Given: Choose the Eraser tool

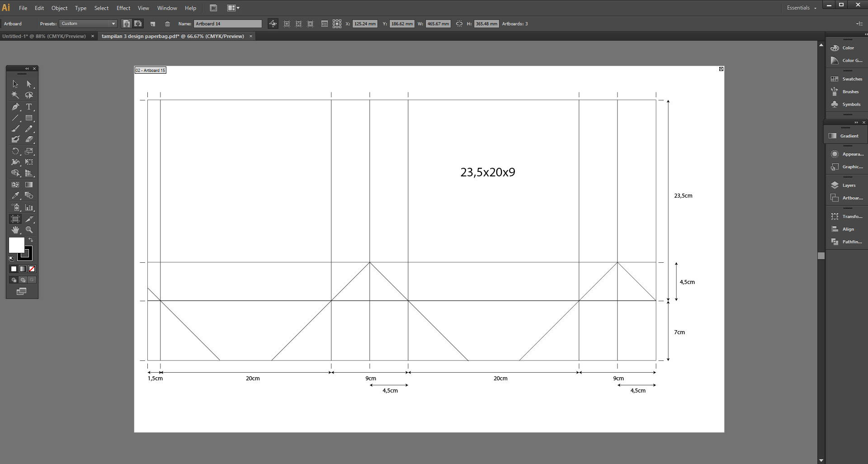Looking at the screenshot, I should pos(29,139).
